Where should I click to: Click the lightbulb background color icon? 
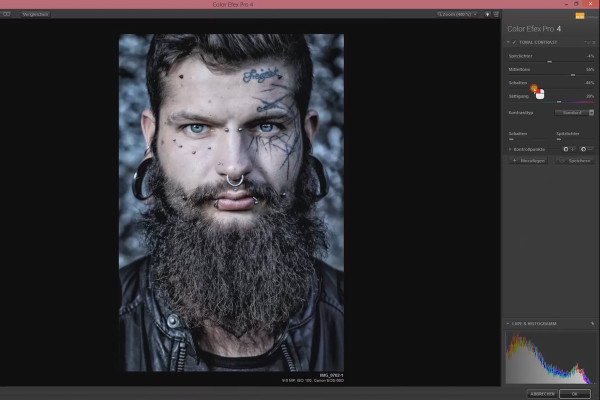tap(487, 14)
